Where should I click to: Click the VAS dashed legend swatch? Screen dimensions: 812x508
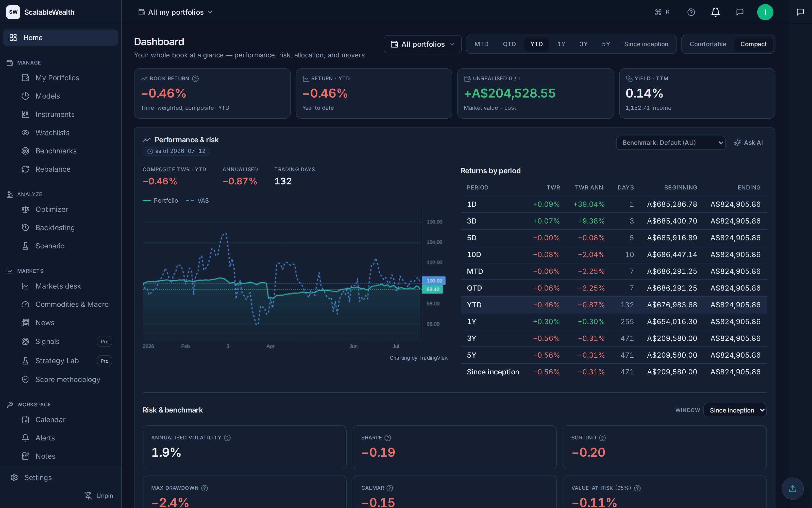pos(190,201)
